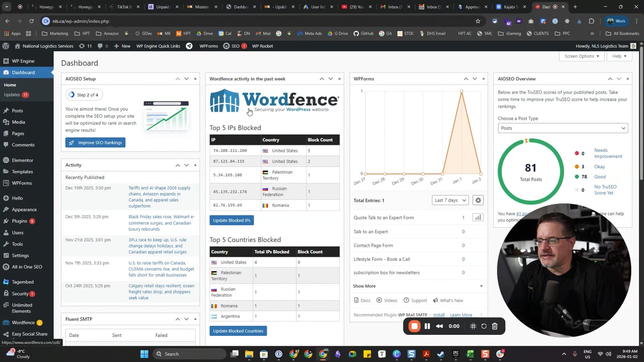Open All in One SEO sidebar item
The height and width of the screenshot is (362, 644).
point(27,267)
